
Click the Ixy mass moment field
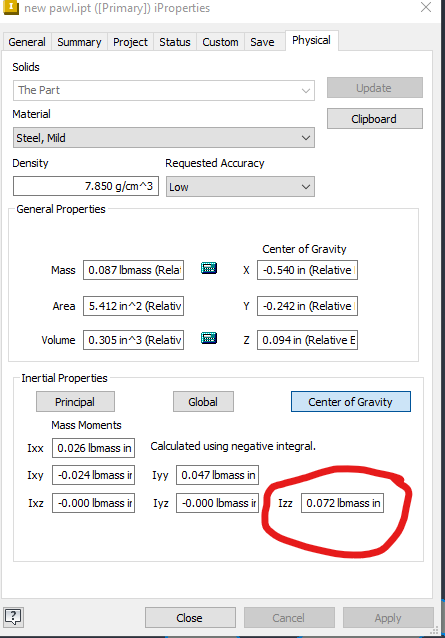coord(94,475)
